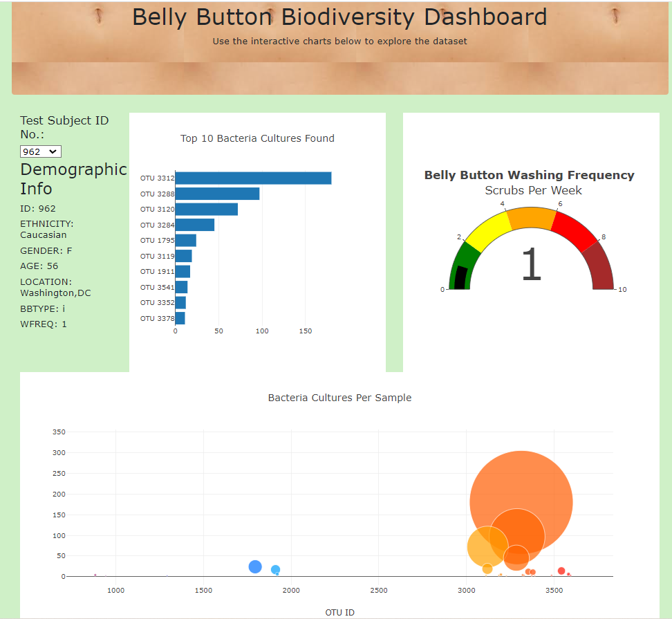Click the 'Top 10 Bacteria Cultures Found' chart title
672x619 pixels.
point(257,138)
